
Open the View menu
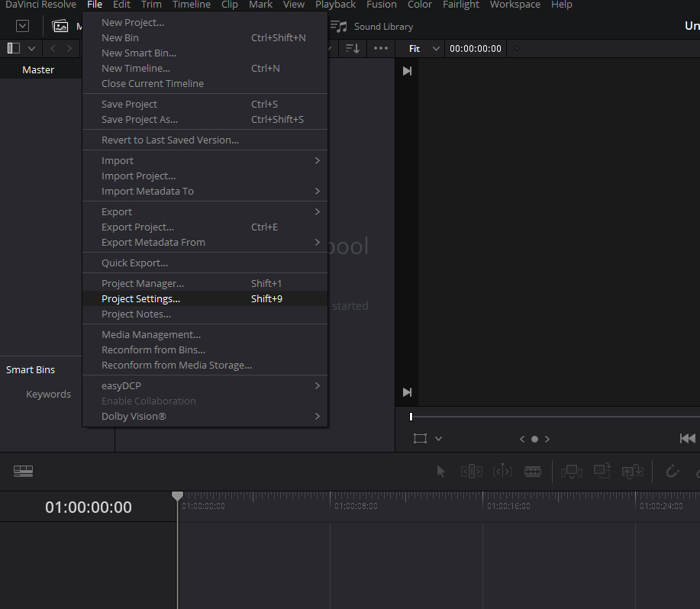tap(294, 5)
